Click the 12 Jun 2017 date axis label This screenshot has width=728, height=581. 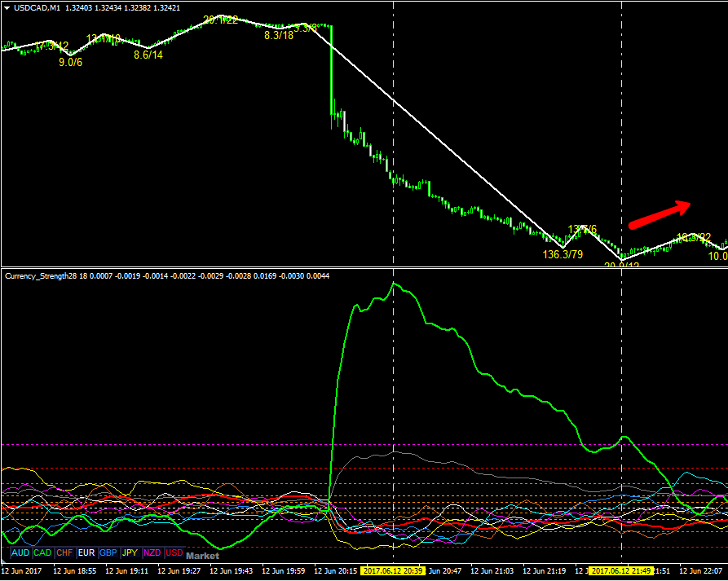[21, 570]
